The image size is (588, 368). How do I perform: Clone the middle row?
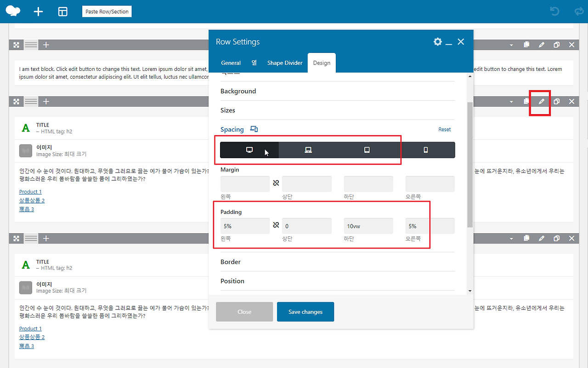(x=557, y=102)
